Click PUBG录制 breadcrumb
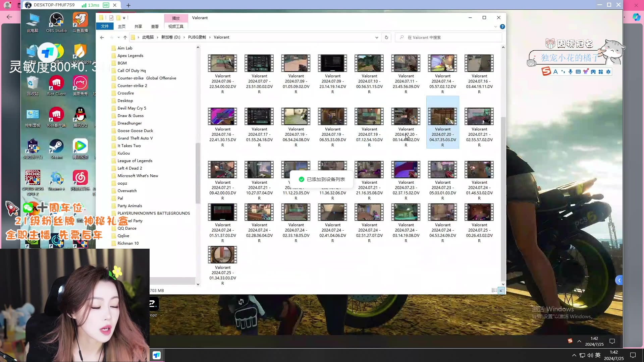 tap(197, 37)
